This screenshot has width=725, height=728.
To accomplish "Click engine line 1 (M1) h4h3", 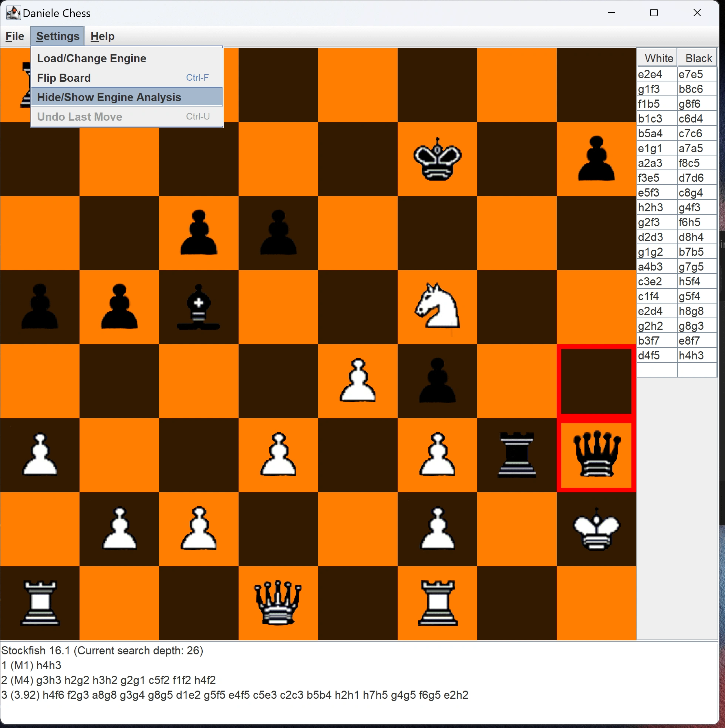I will pos(31,665).
